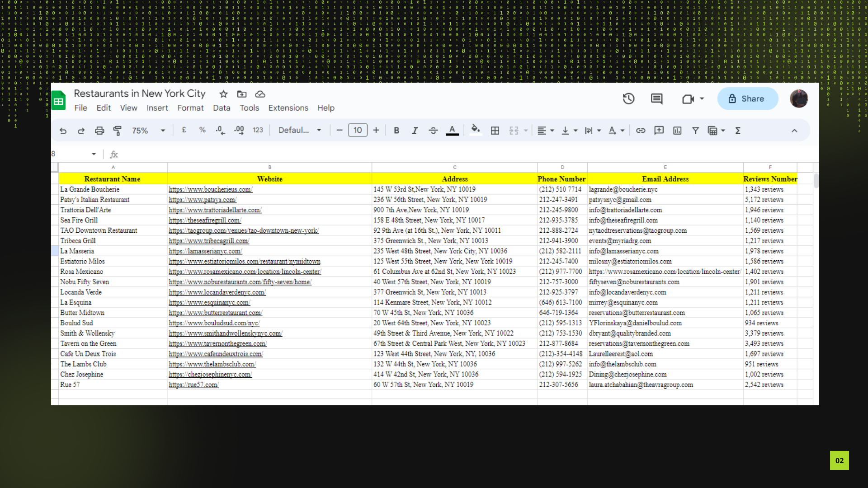The image size is (868, 488).
Task: Click the Share button
Action: [x=748, y=99]
